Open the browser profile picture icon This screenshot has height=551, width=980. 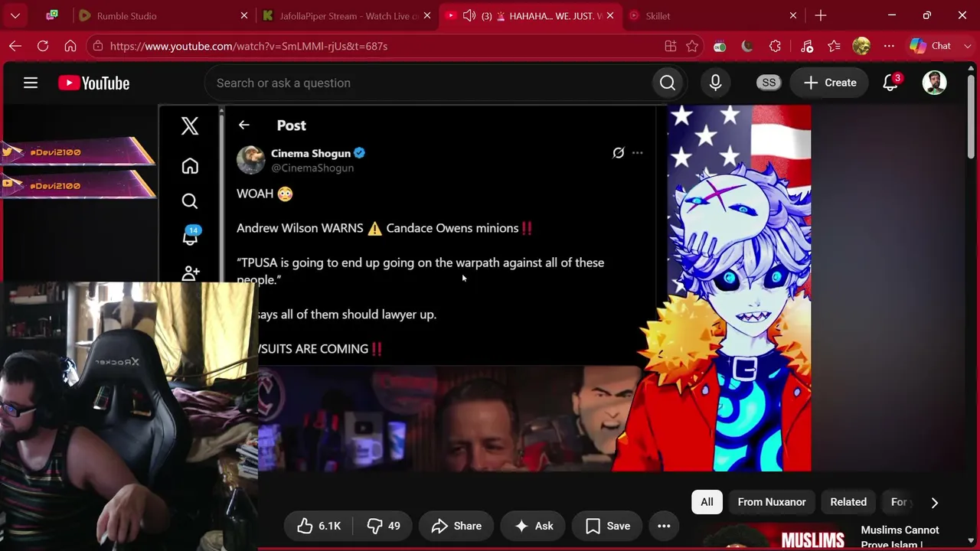point(861,46)
